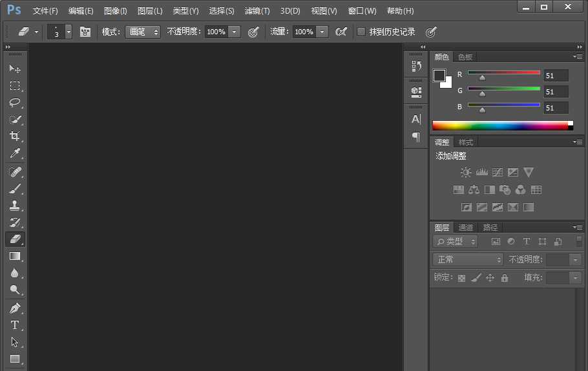Select the Crop tool
This screenshot has height=371, width=588.
[x=15, y=136]
